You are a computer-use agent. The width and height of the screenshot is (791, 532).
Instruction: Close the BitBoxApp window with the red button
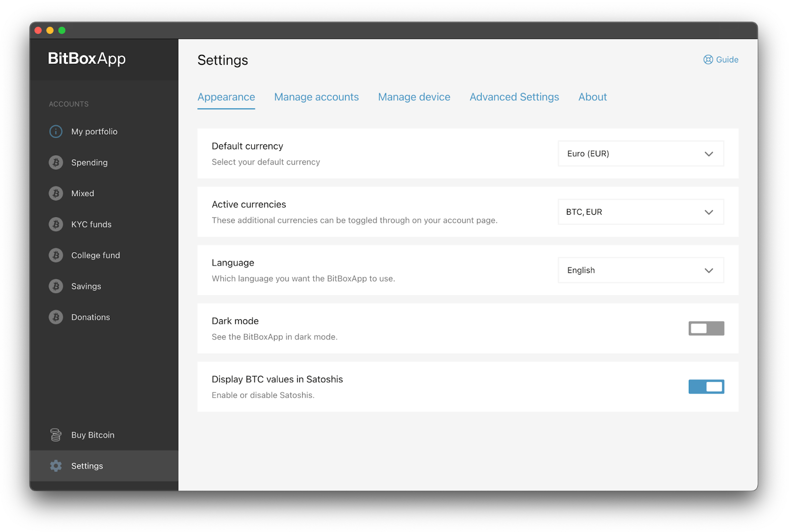38,31
